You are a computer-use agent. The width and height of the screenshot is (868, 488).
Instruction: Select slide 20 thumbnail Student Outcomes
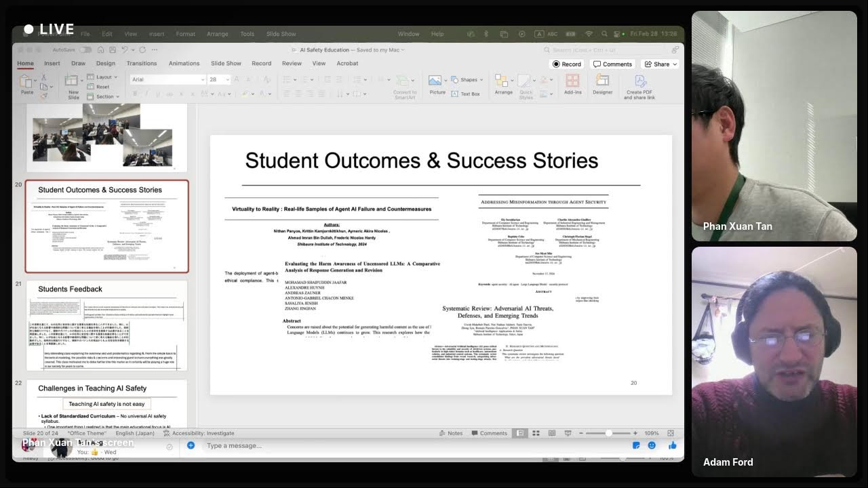tap(107, 227)
